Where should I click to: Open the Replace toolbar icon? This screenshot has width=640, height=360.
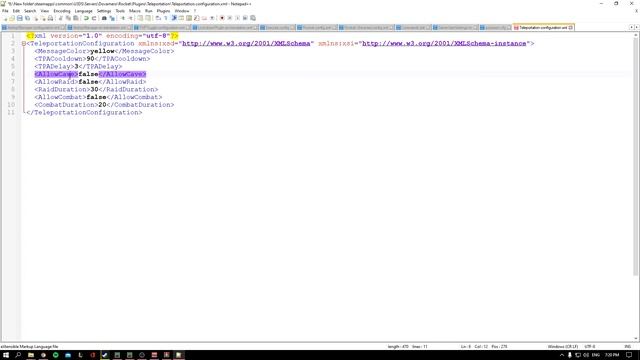point(112,18)
